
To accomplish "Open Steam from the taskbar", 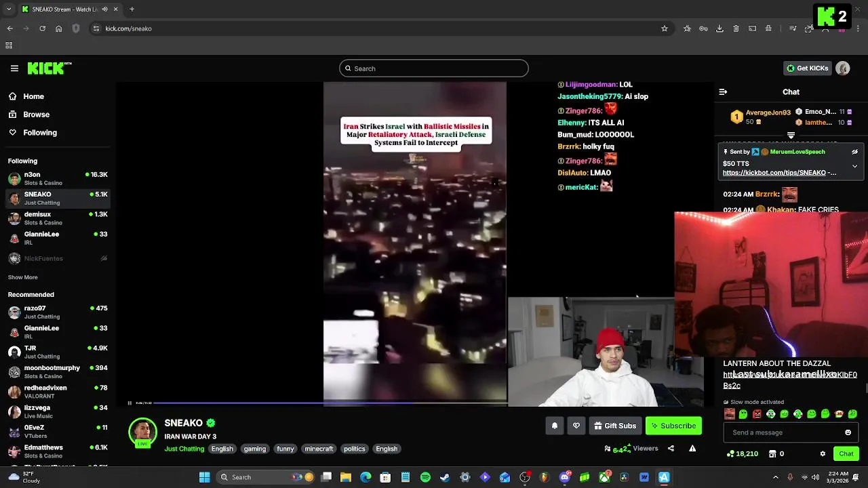I will click(x=445, y=477).
